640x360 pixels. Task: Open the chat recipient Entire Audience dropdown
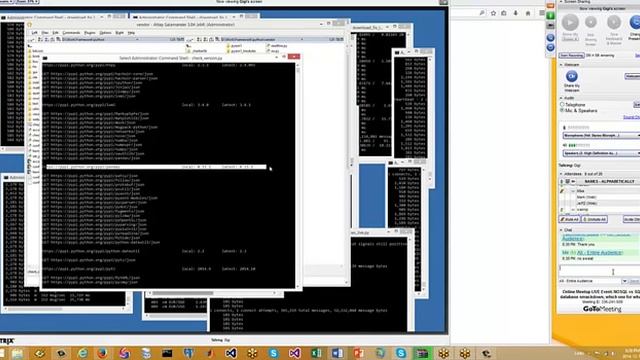tap(624, 281)
